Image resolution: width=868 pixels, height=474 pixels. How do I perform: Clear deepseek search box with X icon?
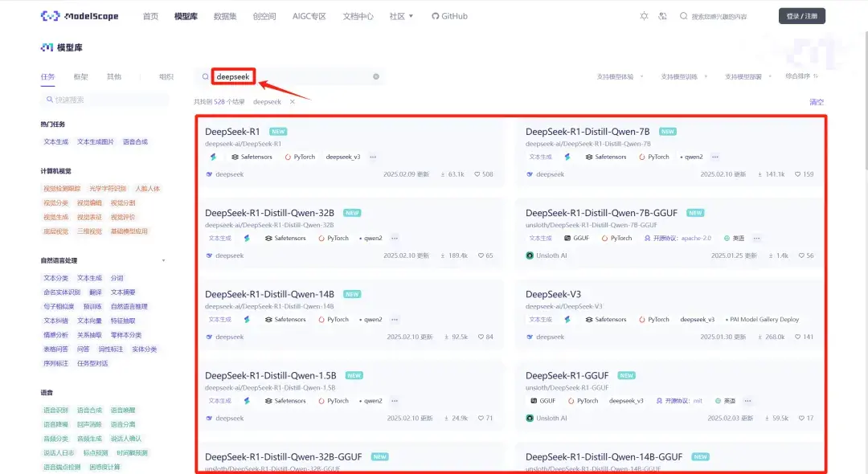tap(376, 76)
